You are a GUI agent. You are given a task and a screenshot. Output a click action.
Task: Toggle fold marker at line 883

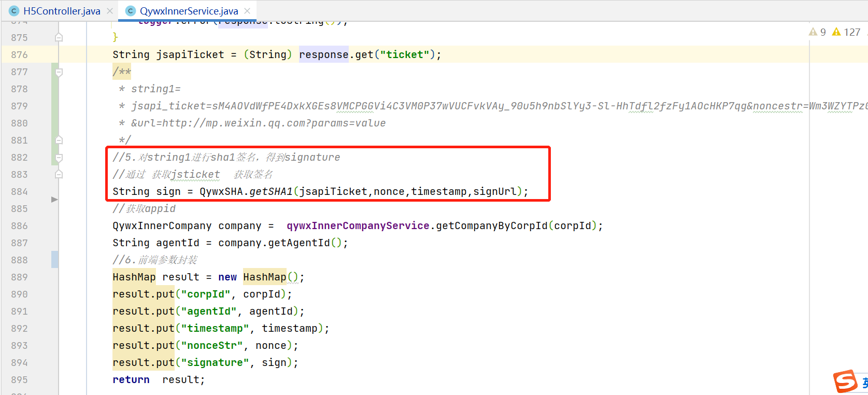[x=59, y=174]
